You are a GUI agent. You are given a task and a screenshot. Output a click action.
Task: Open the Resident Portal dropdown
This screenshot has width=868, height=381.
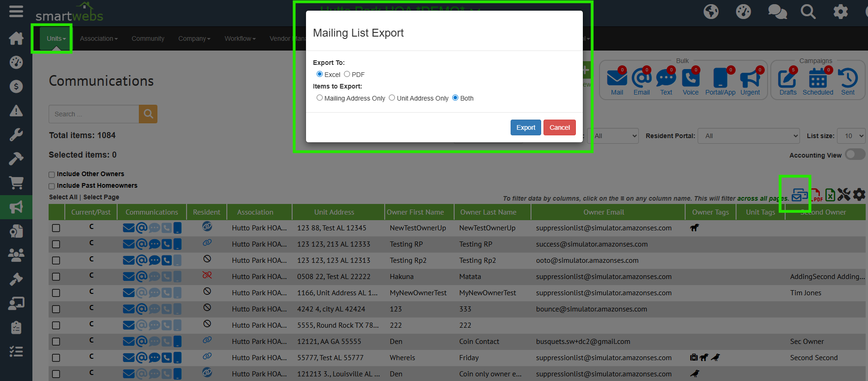749,136
